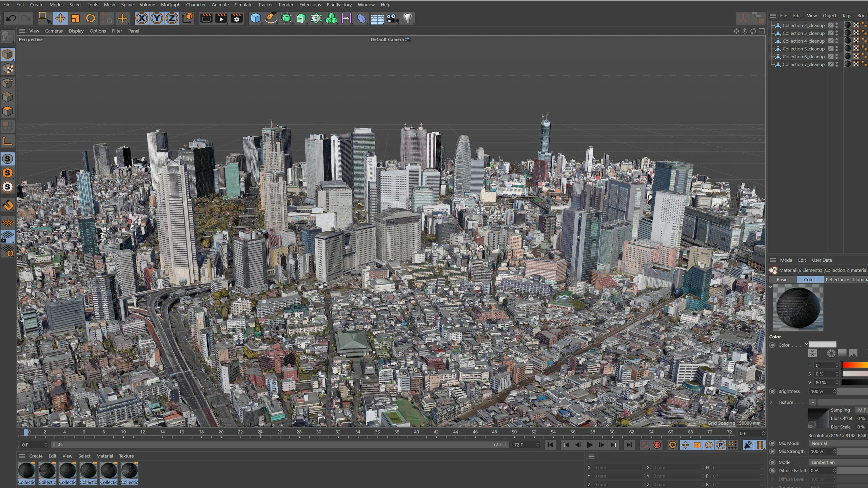Adjust the Hue gradient slider

coord(855,365)
